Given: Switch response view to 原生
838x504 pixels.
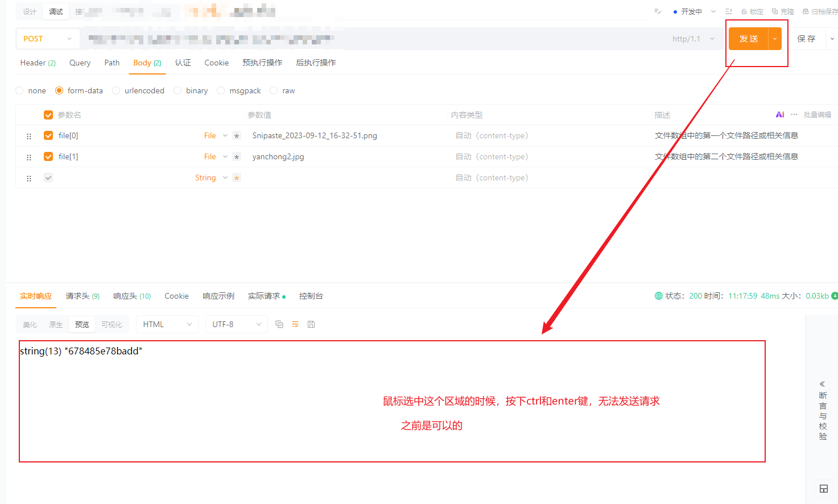Looking at the screenshot, I should [56, 324].
